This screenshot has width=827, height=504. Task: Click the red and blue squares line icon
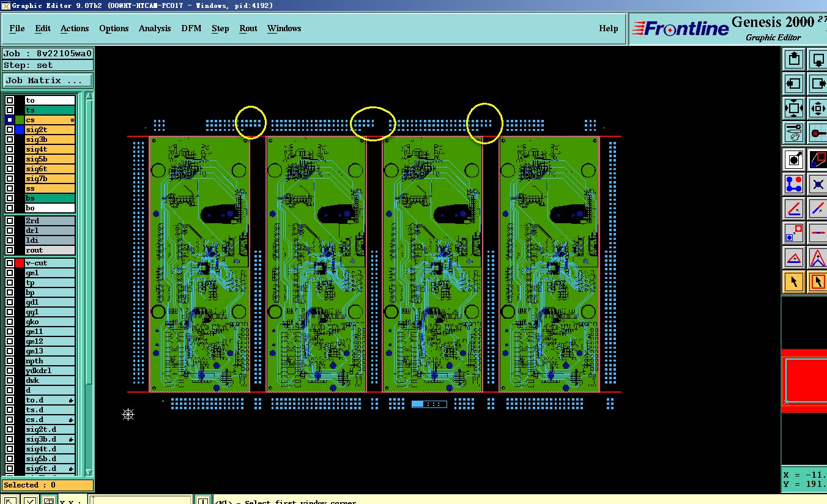[818, 160]
